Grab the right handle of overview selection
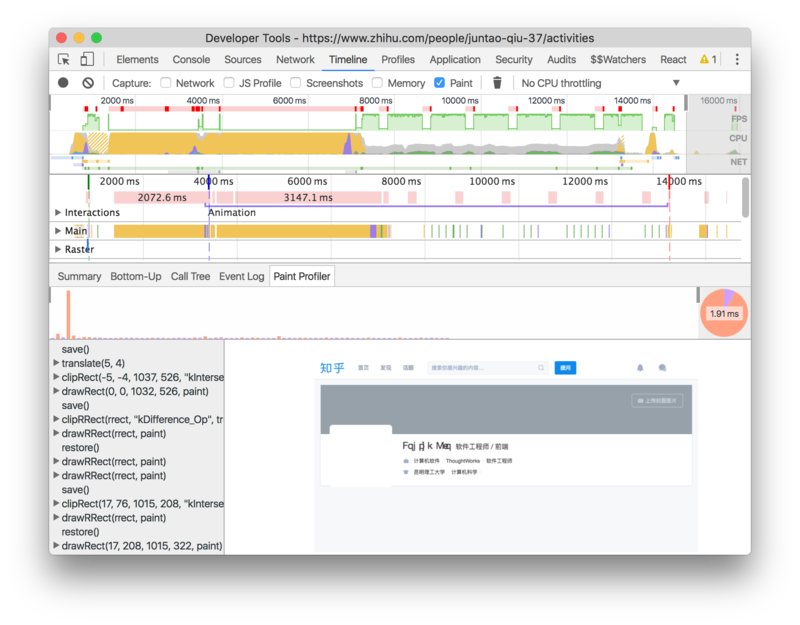The image size is (800, 625). 686,103
